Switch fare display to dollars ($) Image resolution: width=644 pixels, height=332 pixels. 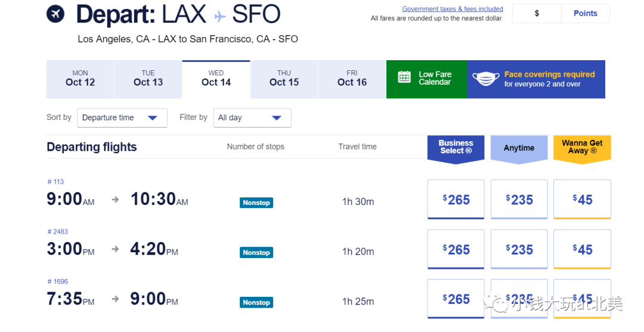pos(537,14)
